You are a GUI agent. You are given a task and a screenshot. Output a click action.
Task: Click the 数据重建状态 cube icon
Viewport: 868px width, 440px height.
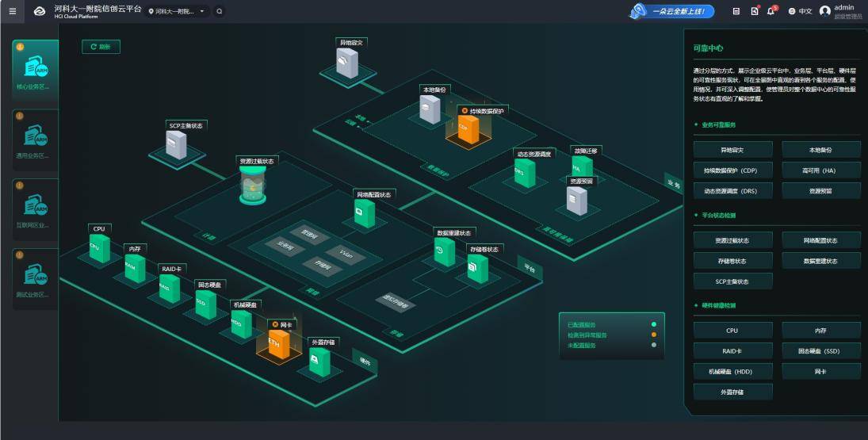point(444,252)
